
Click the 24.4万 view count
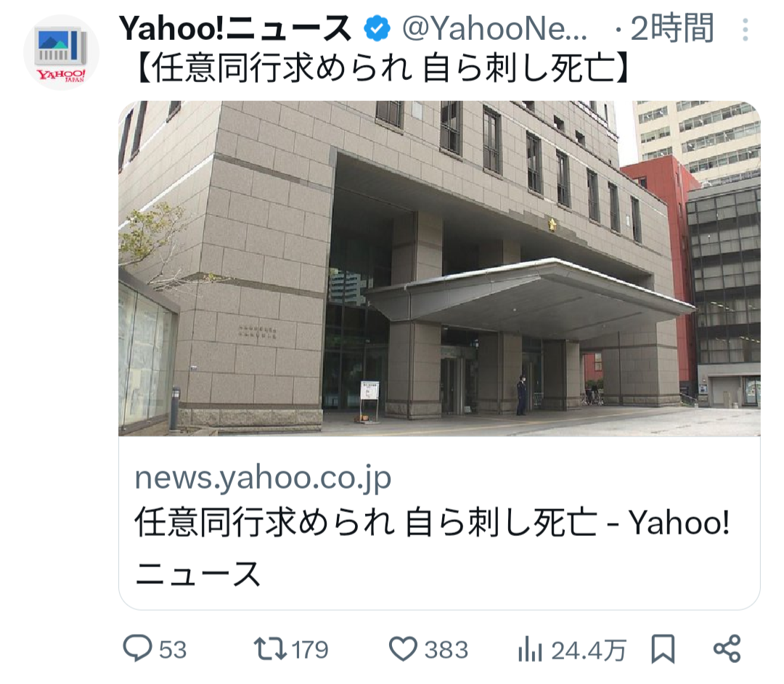589,650
